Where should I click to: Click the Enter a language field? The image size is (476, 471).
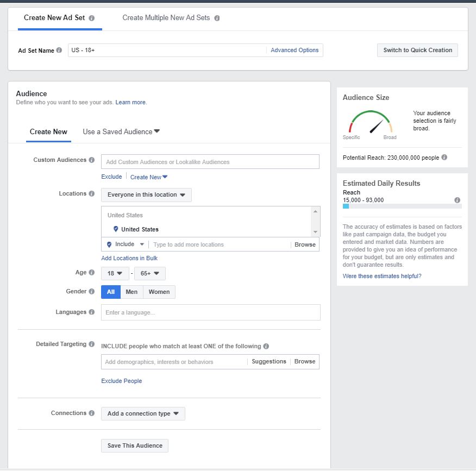pos(211,312)
